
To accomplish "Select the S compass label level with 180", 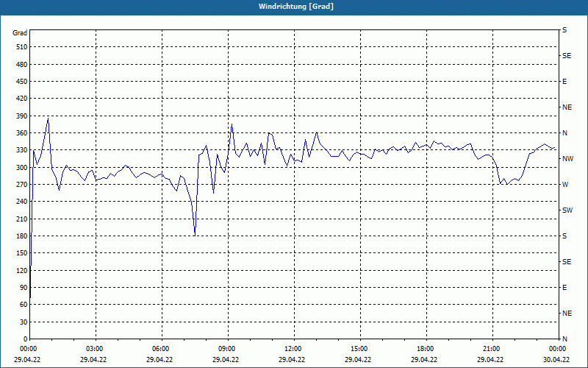I will [564, 236].
